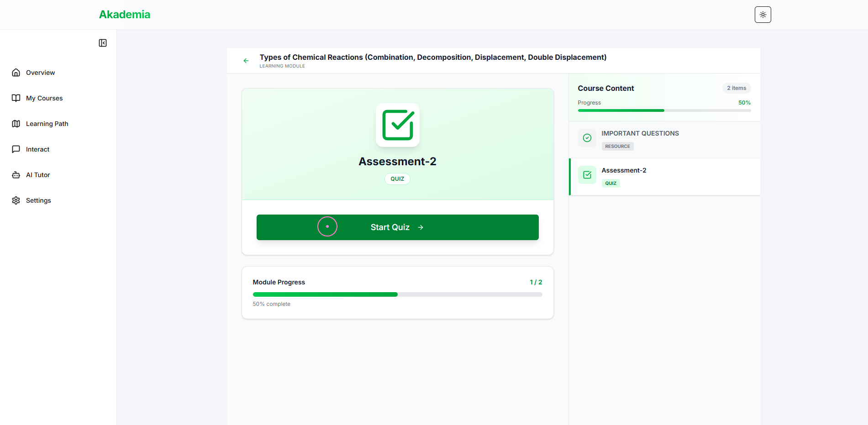
Task: Click the Settings gear icon
Action: pos(16,200)
